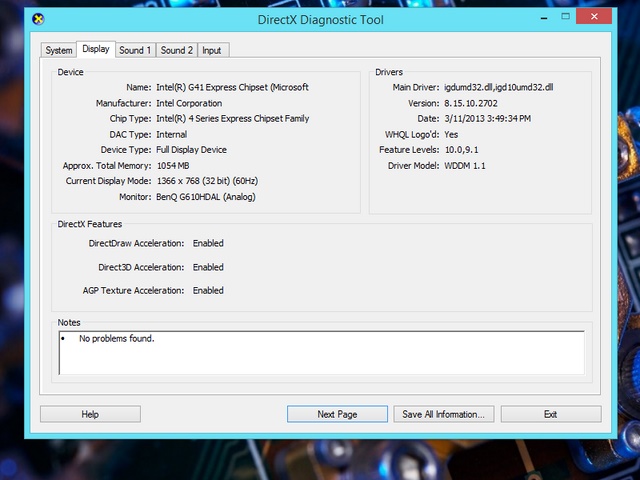Minimize the DirectX Diagnostic Tool window

pos(544,18)
